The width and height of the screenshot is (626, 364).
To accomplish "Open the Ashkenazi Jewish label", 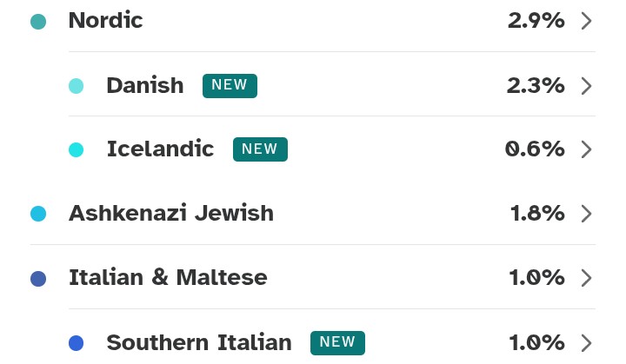I will pos(170,214).
